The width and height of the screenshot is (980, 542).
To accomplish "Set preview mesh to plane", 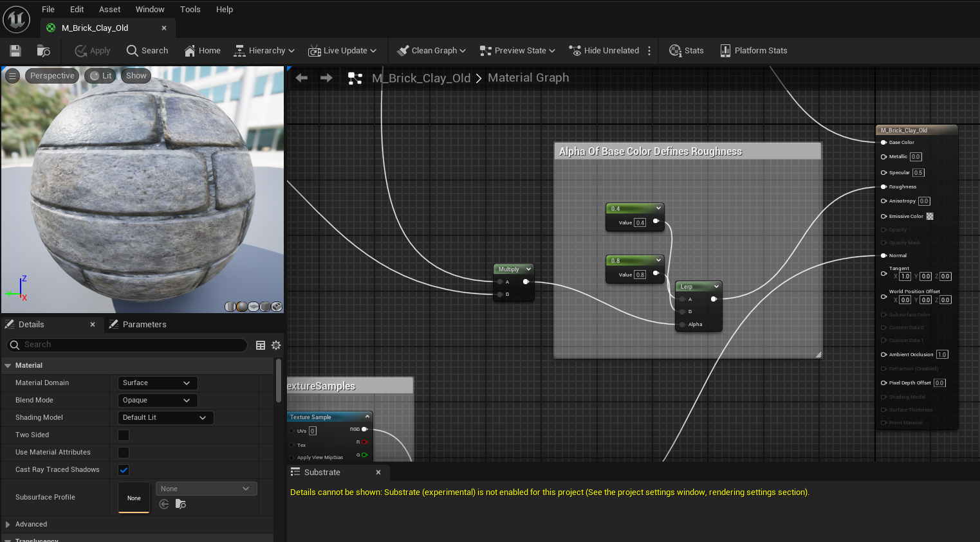I will click(254, 307).
